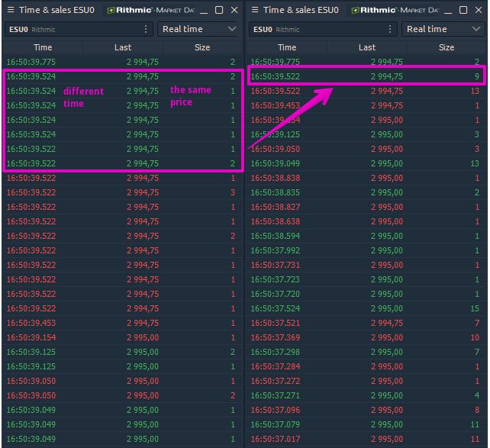Open three-dot symbol options in right panel
The width and height of the screenshot is (490, 448).
coord(390,29)
